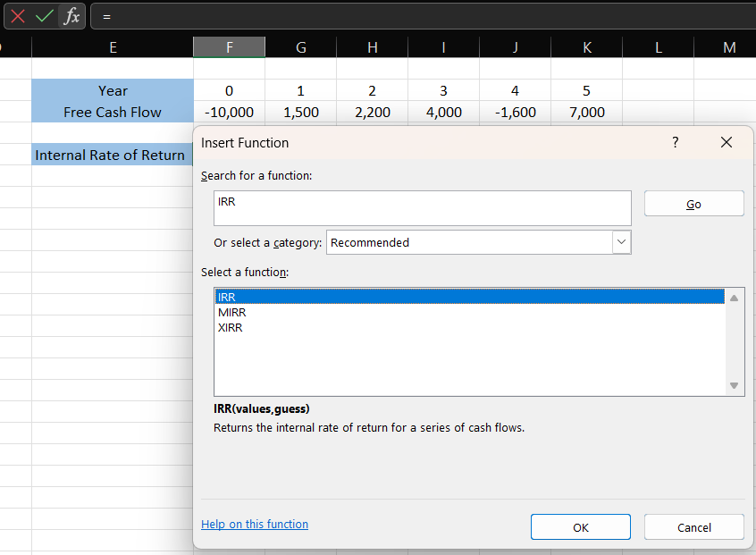This screenshot has width=756, height=555.
Task: Click the Enter checkmark in formula bar
Action: [x=44, y=16]
